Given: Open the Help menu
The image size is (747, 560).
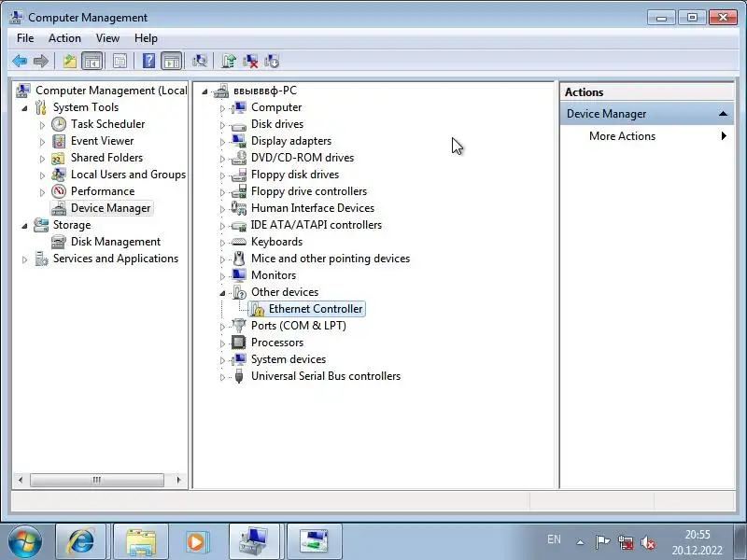Looking at the screenshot, I should (x=146, y=38).
